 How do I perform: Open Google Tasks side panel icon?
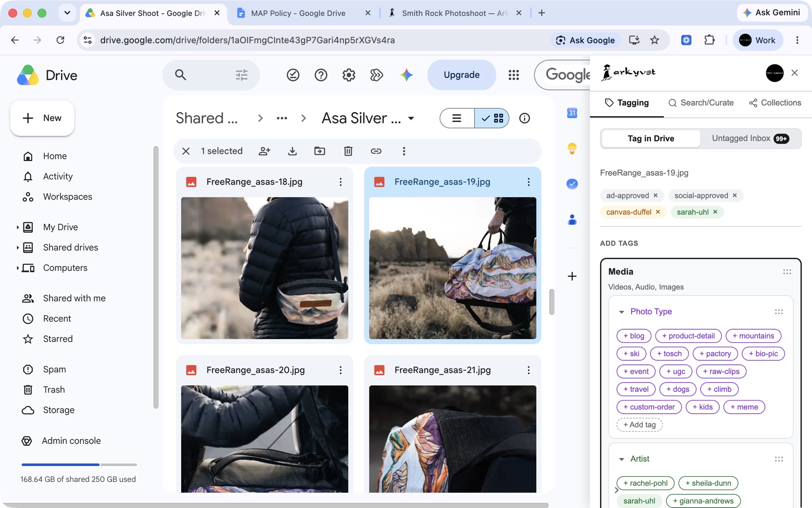pyautogui.click(x=572, y=184)
